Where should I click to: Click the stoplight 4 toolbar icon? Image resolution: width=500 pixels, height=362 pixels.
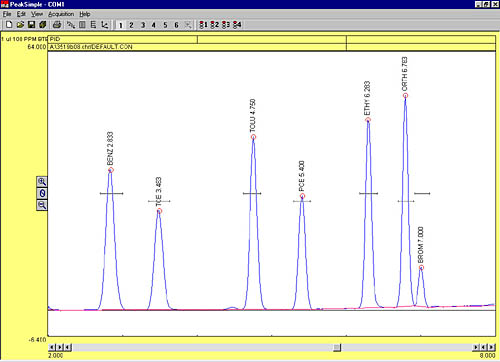pyautogui.click(x=237, y=25)
